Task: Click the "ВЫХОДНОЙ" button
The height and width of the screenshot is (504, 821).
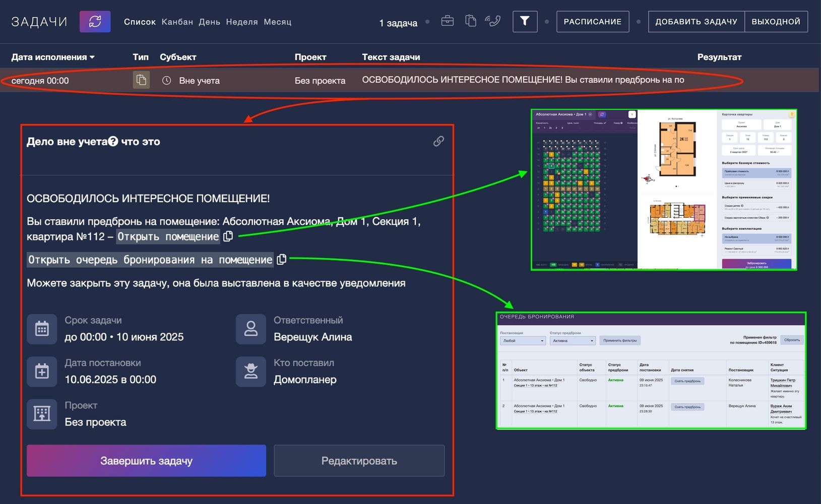Action: pyautogui.click(x=776, y=22)
